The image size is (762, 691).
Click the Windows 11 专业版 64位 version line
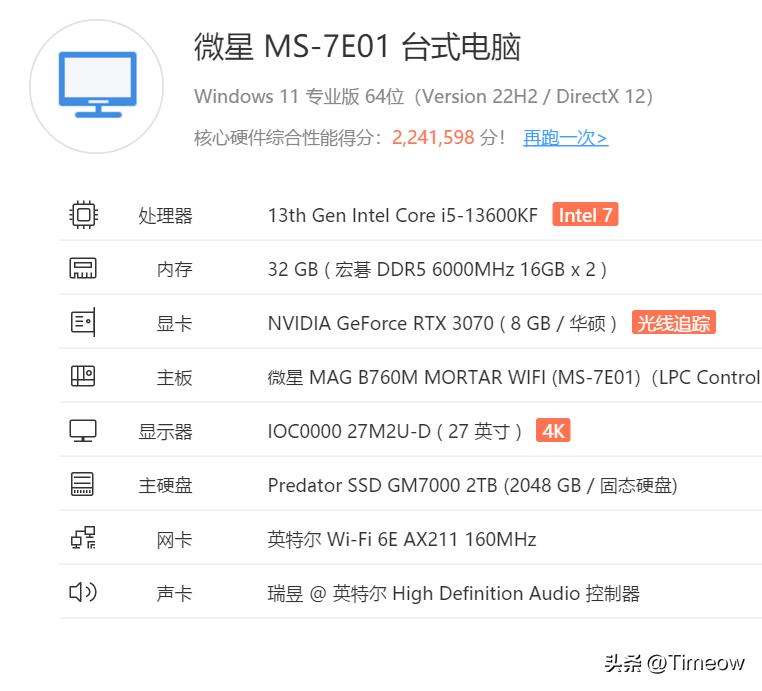click(x=423, y=96)
